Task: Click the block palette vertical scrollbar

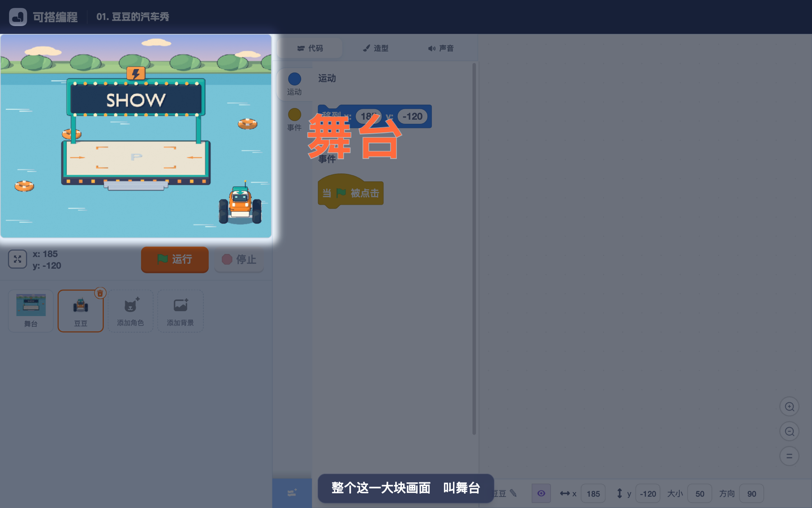Action: [474, 248]
